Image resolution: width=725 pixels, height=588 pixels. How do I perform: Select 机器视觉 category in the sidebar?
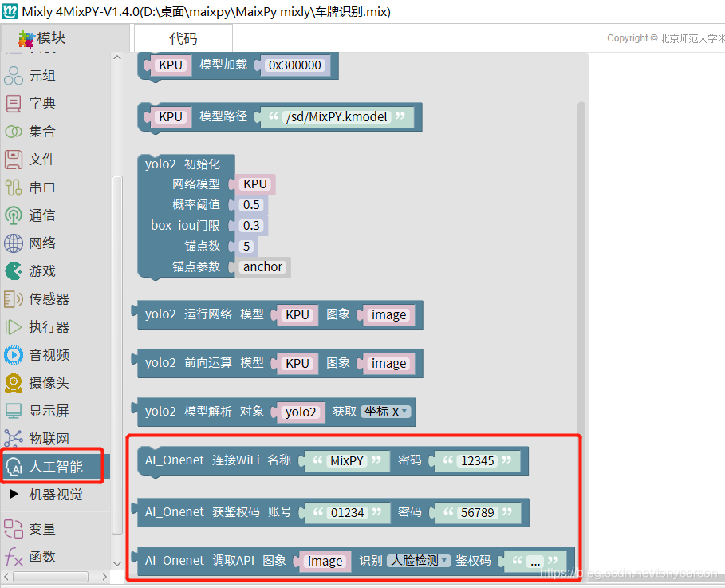pyautogui.click(x=56, y=495)
